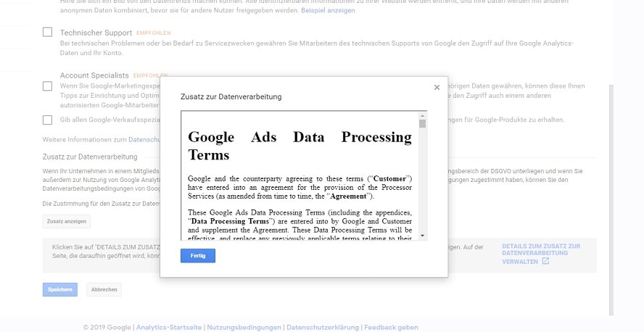The width and height of the screenshot is (644, 332).
Task: Close the Zusatz zur Datenverarbeitung dialog
Action: [437, 88]
